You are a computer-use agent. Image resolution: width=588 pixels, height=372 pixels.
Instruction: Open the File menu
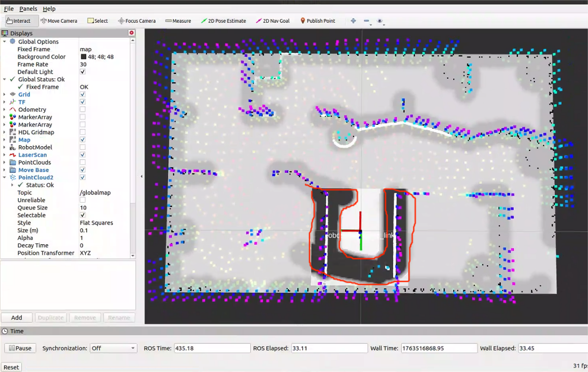click(x=9, y=8)
